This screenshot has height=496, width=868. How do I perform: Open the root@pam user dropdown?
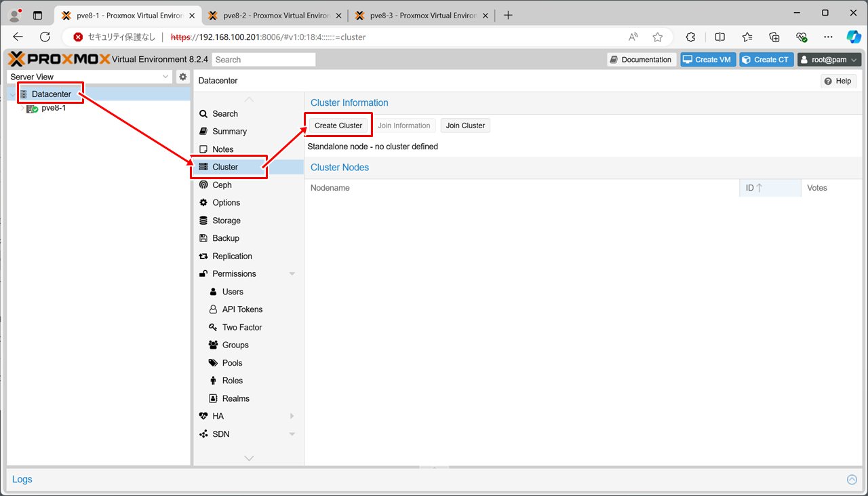[829, 60]
